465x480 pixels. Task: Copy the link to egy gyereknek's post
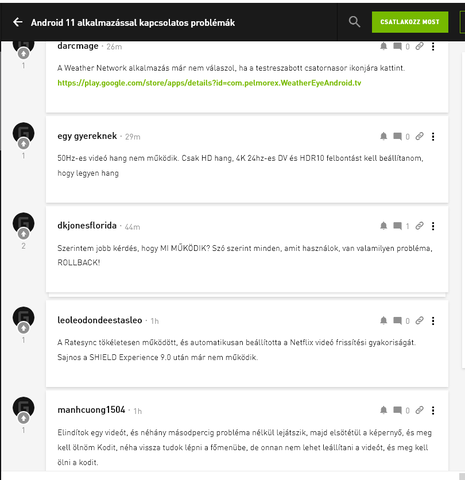420,136
